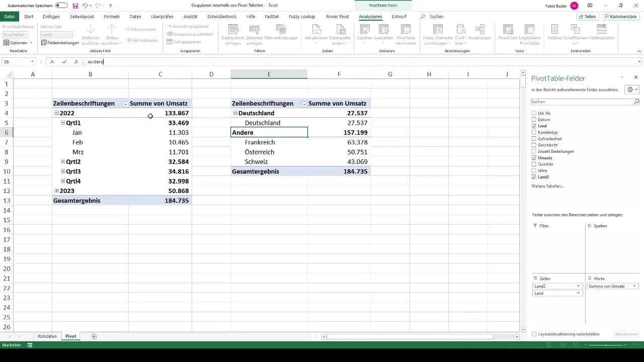Open Zeilenbeschriftungen filter in column E
Screen dimensions: 644x362
pyautogui.click(x=304, y=104)
